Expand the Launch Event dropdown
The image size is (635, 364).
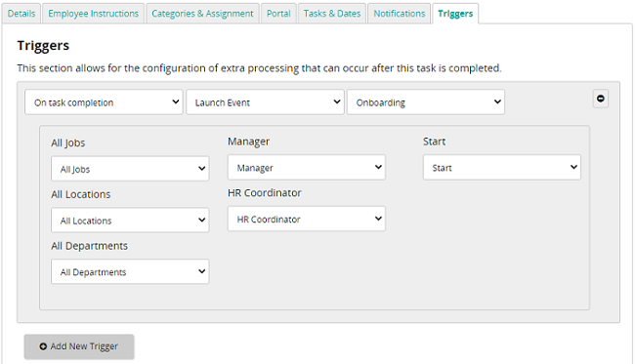click(265, 102)
